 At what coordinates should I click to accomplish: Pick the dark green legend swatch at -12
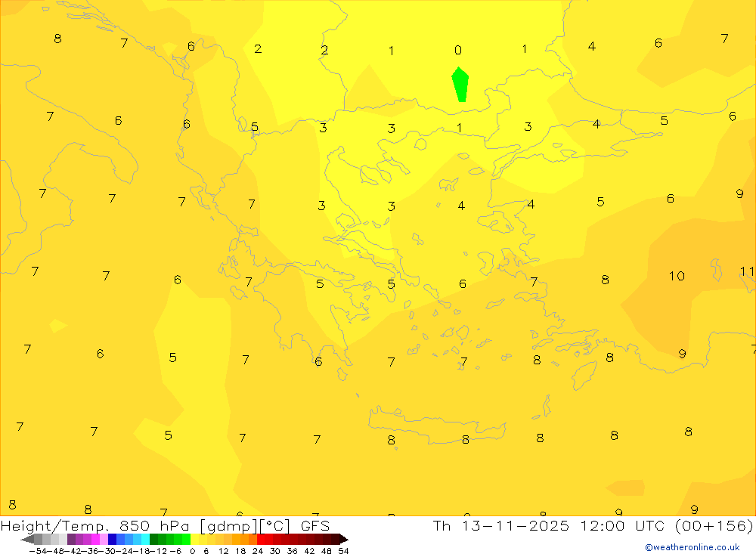tap(153, 540)
